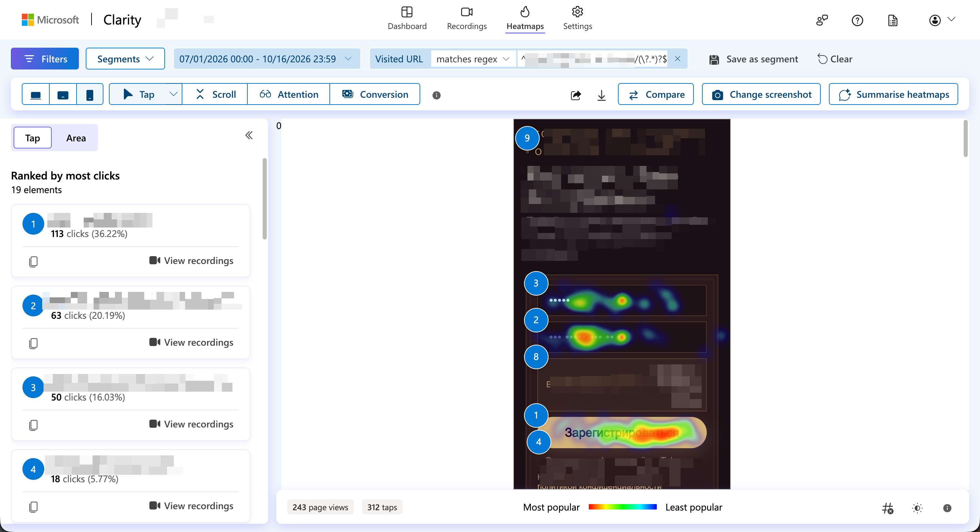Click Change screenshot button
Viewport: 980px width, 532px height.
point(761,94)
